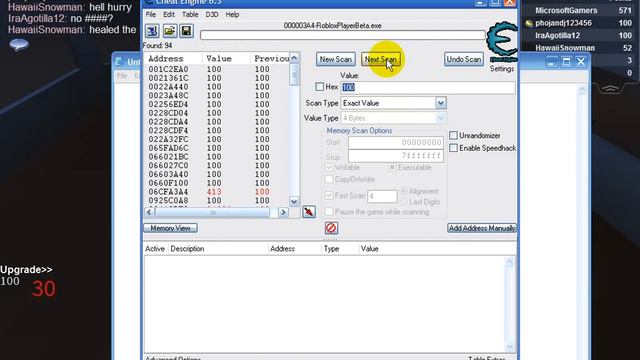Select address 065FAD6C row
Image resolution: width=640 pixels, height=360 pixels.
tap(216, 148)
